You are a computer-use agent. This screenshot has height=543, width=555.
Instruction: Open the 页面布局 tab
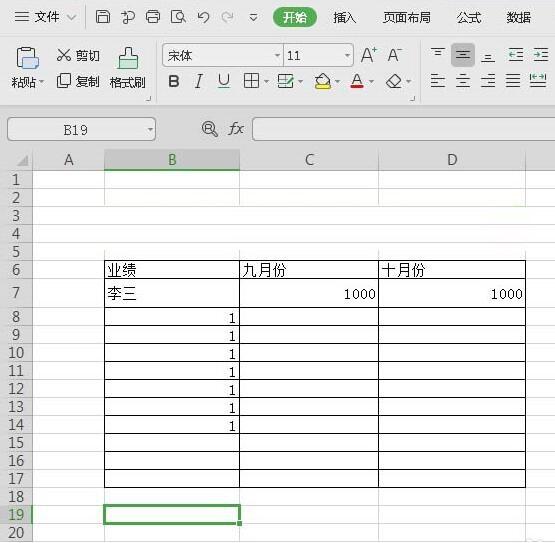407,17
